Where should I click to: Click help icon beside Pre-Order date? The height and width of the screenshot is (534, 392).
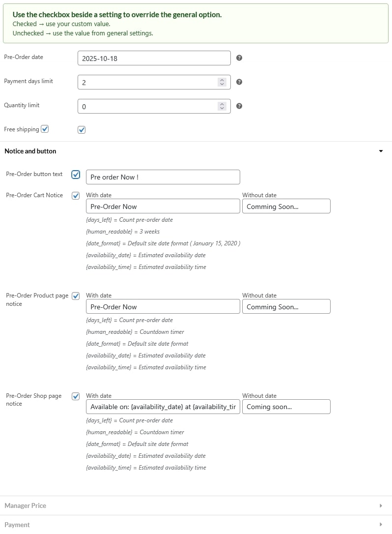click(x=239, y=58)
